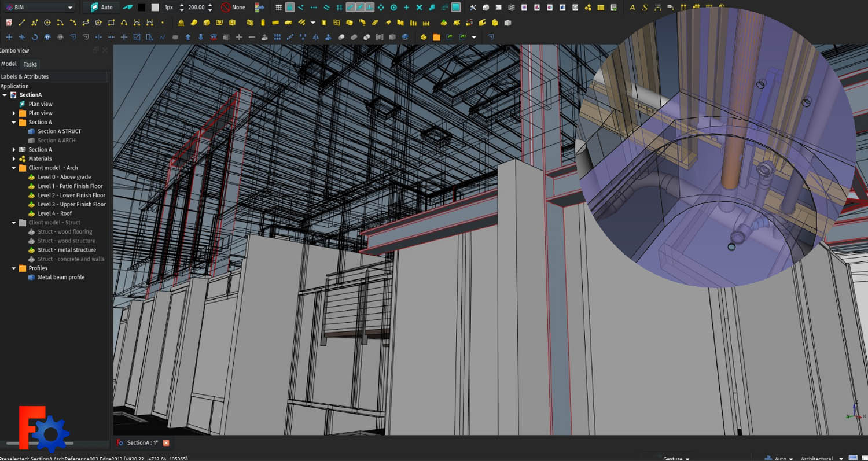Click the yellow text annotation A icon
Screen dimensions: 868x461
point(632,8)
